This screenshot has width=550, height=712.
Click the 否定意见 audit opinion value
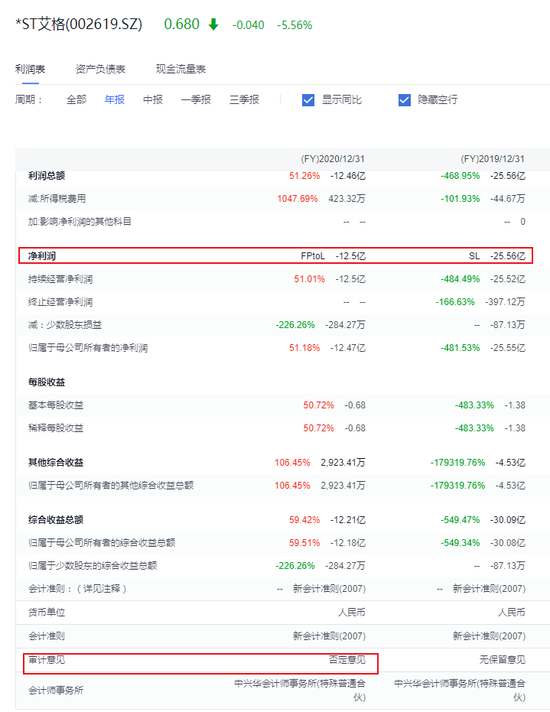pos(347,659)
